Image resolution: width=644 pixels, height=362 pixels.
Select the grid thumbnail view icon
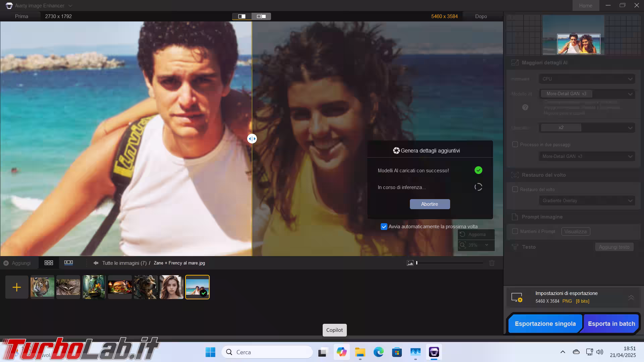49,263
